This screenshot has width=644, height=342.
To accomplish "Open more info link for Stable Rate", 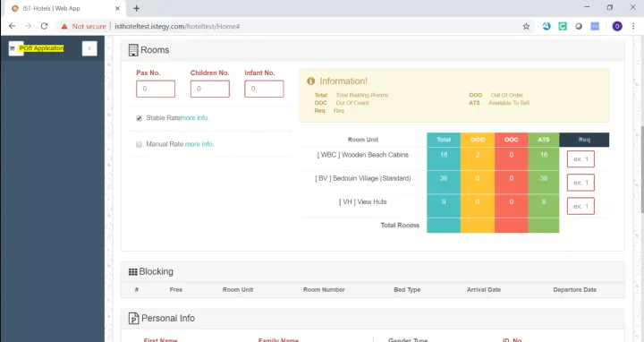I will point(195,118).
